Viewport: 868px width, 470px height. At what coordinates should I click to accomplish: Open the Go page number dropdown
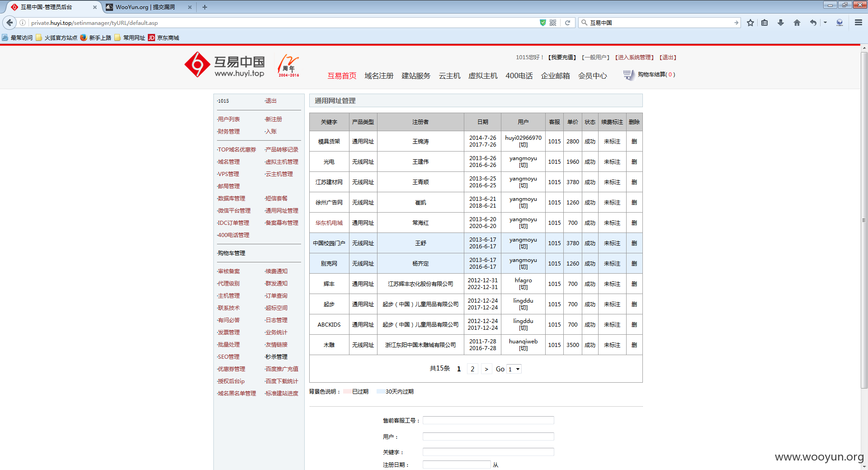(514, 369)
